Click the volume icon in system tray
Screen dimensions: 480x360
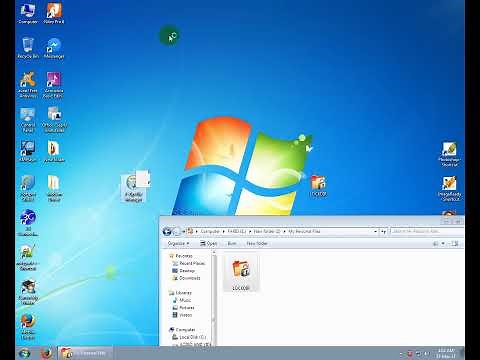426,354
